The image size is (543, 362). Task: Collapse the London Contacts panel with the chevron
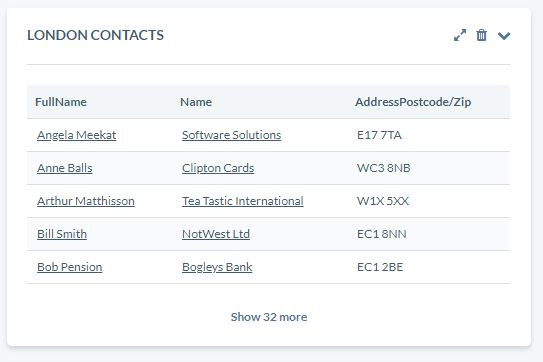tap(504, 35)
